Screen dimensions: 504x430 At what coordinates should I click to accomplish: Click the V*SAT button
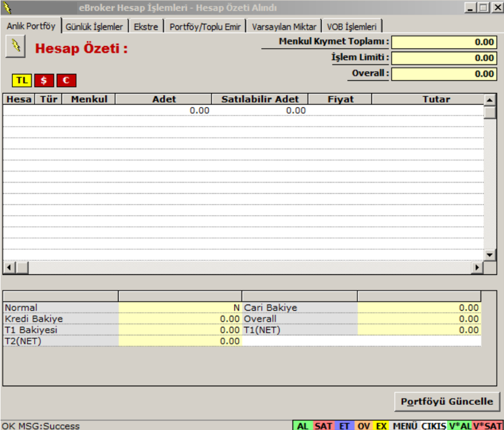[x=487, y=426]
